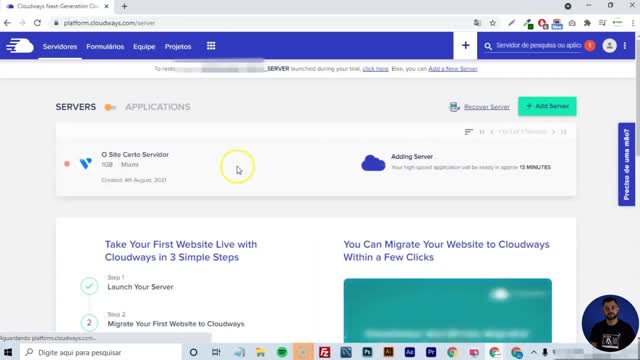
Task: Click the Recover Server icon
Action: (x=454, y=107)
